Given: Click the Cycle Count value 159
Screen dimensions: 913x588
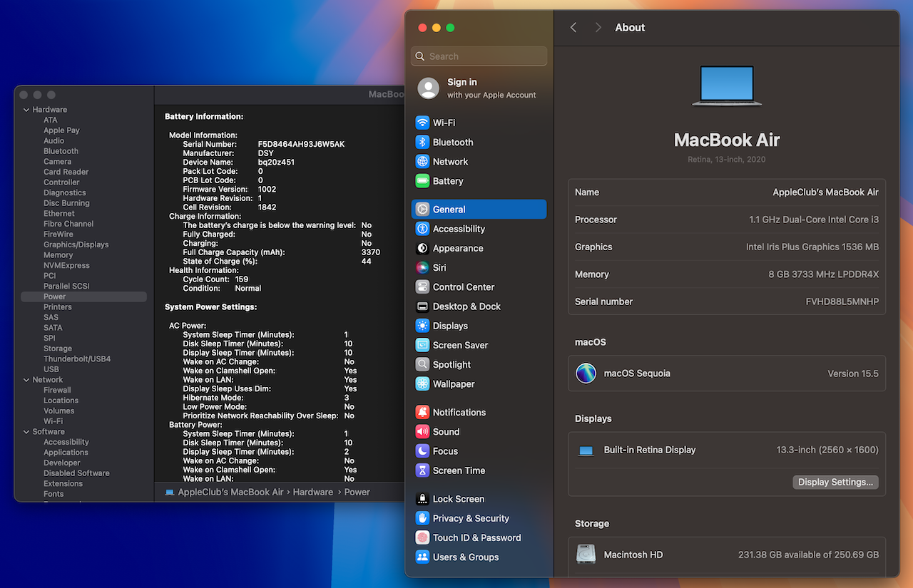Looking at the screenshot, I should [241, 279].
